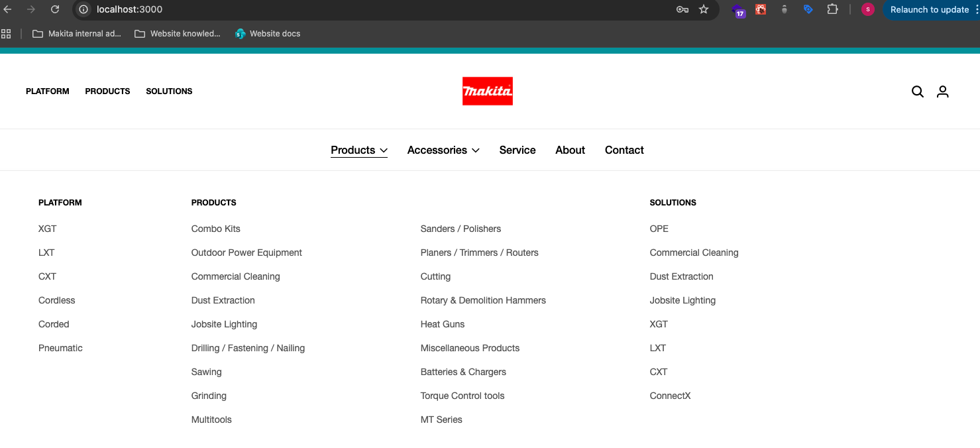Image resolution: width=980 pixels, height=448 pixels.
Task: Open Service in main navigation
Action: 517,150
